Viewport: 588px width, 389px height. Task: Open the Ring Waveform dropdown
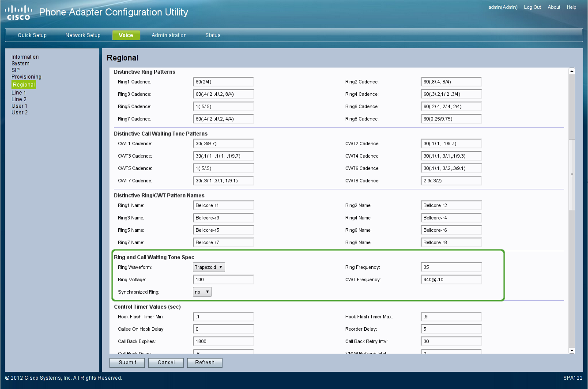pos(209,267)
